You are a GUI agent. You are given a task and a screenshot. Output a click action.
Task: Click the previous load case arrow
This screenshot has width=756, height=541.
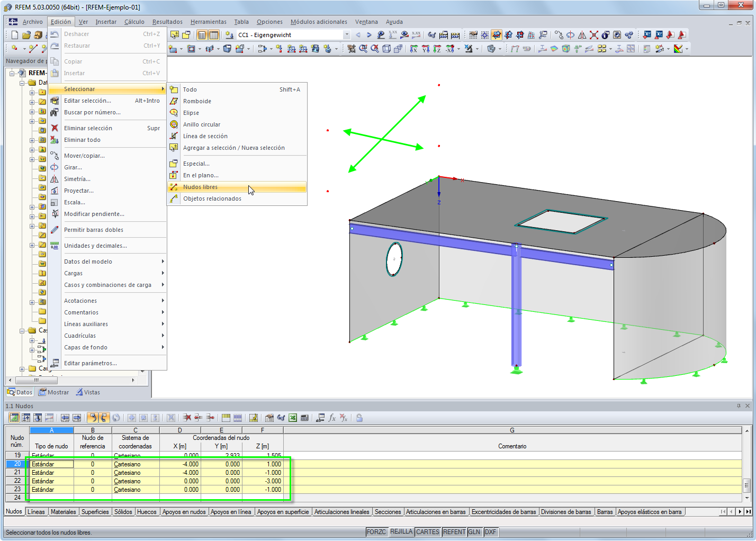(x=358, y=35)
